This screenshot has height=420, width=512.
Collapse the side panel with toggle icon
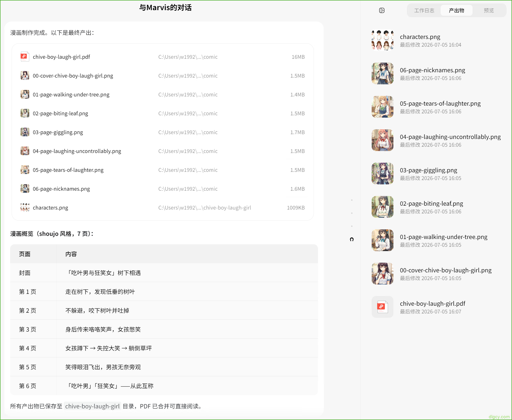tap(382, 10)
